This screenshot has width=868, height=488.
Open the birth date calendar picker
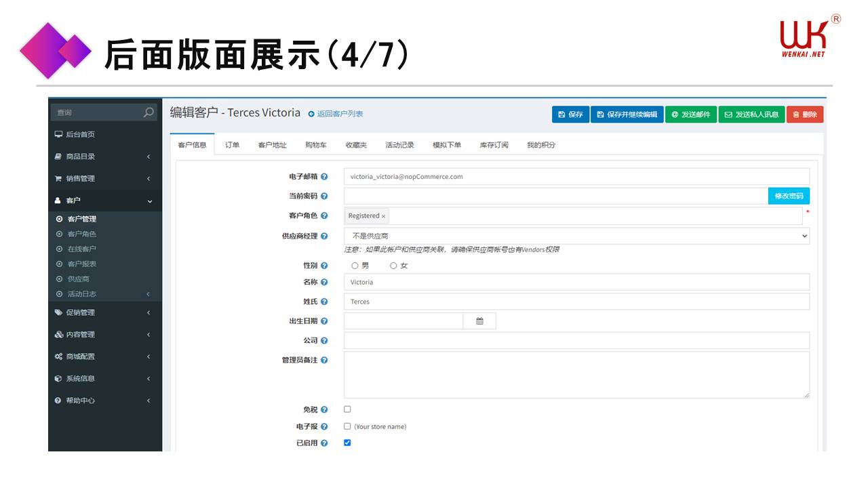[479, 321]
